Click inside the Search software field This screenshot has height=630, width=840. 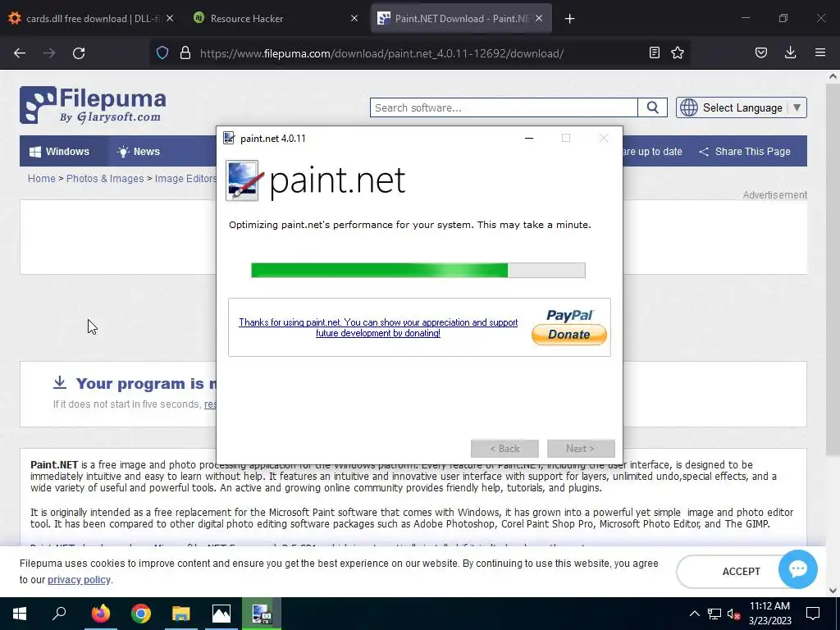[504, 107]
